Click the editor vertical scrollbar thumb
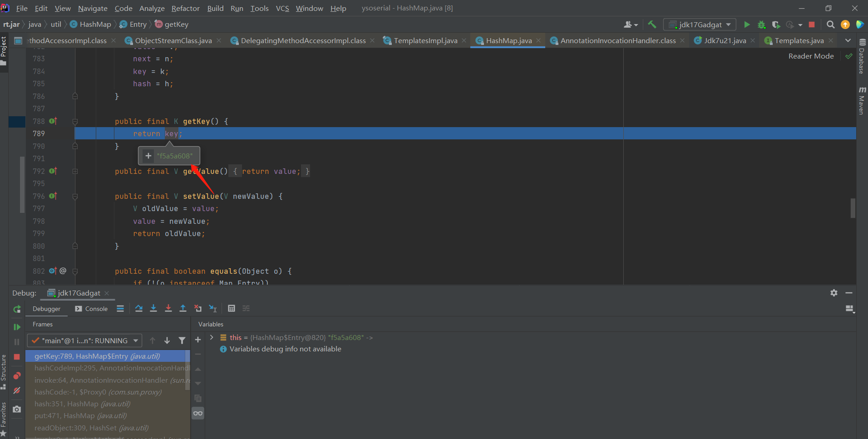Image resolution: width=868 pixels, height=439 pixels. pyautogui.click(x=853, y=208)
